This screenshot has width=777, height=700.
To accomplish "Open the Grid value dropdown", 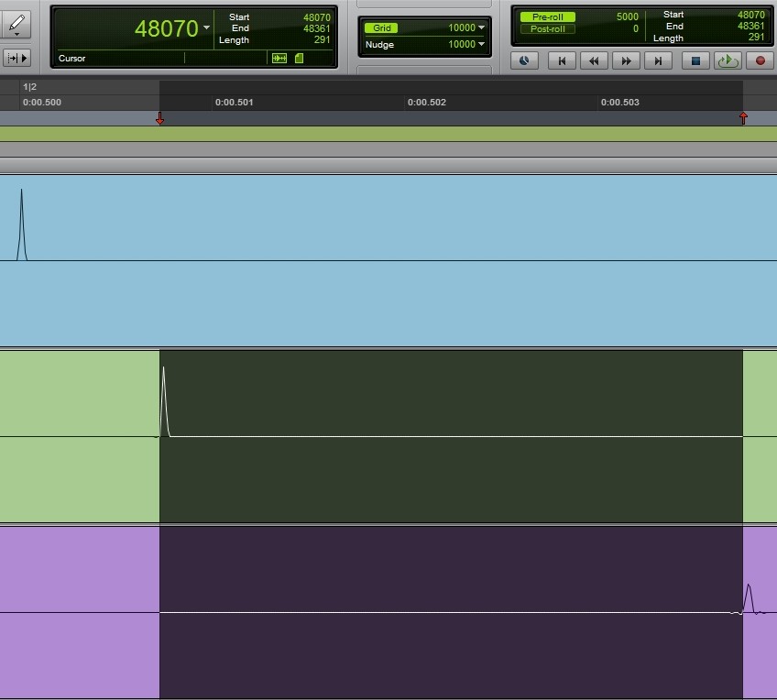I will (481, 27).
